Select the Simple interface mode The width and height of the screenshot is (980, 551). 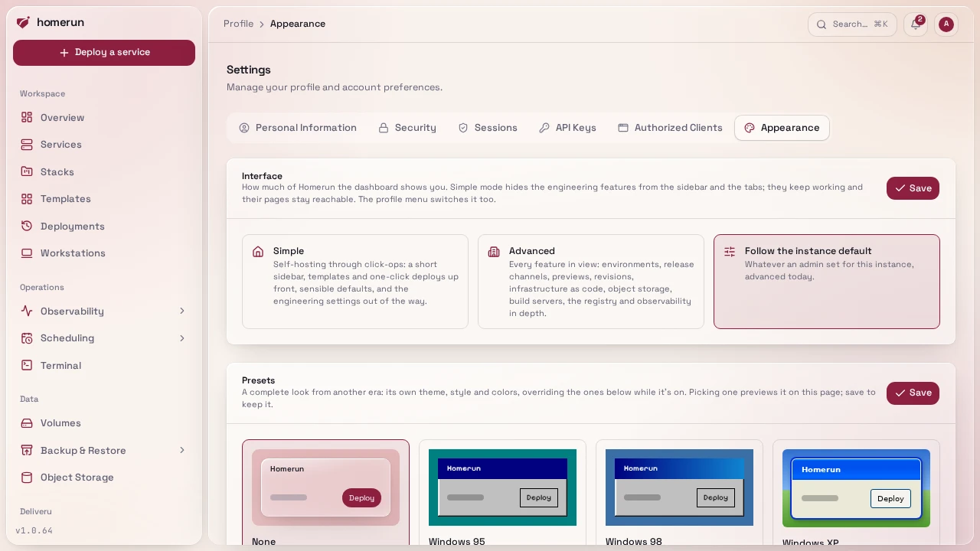[355, 282]
